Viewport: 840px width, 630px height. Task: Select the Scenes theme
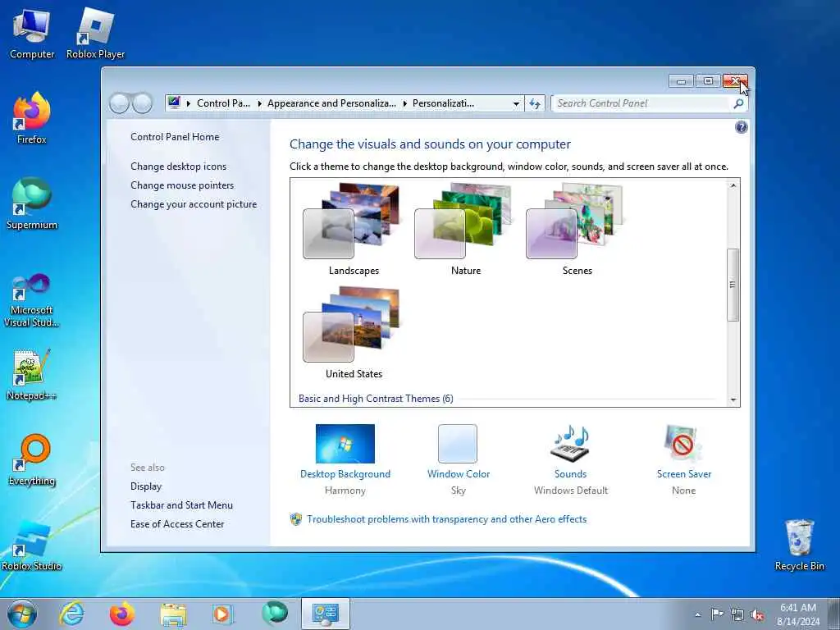(576, 230)
